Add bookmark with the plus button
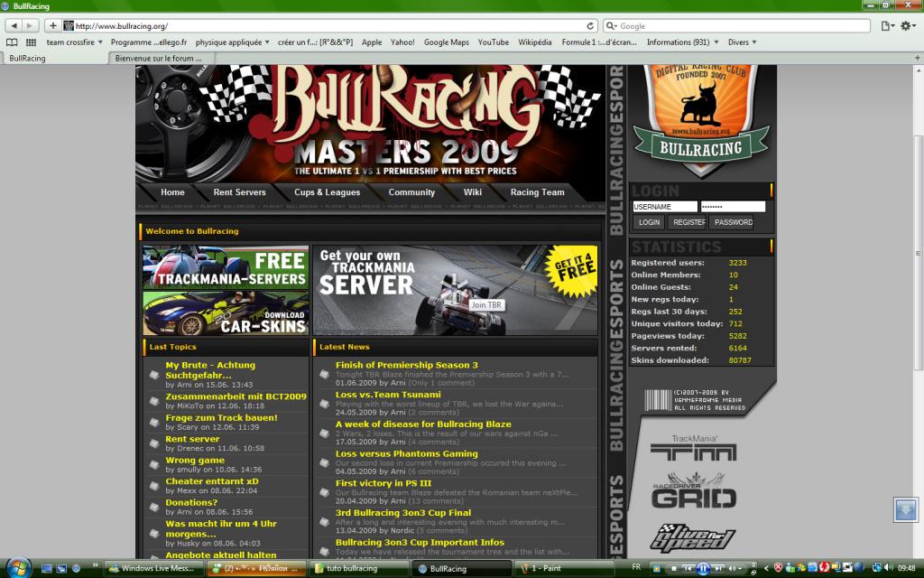This screenshot has width=924, height=578. (x=52, y=26)
